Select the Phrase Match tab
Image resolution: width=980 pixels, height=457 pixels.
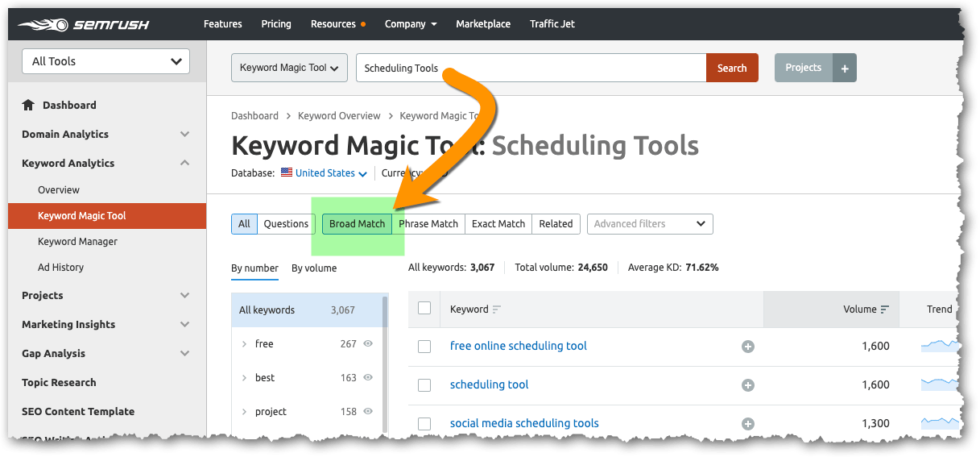[428, 224]
